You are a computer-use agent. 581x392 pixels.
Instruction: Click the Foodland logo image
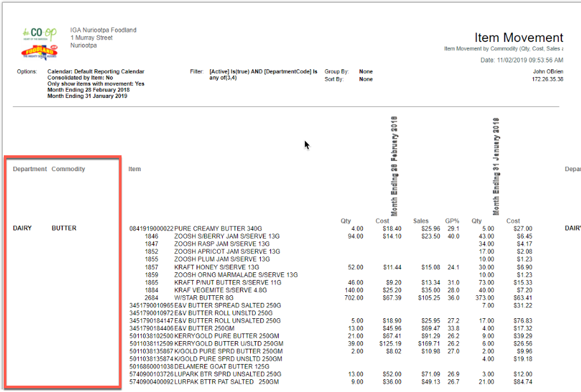pos(39,52)
